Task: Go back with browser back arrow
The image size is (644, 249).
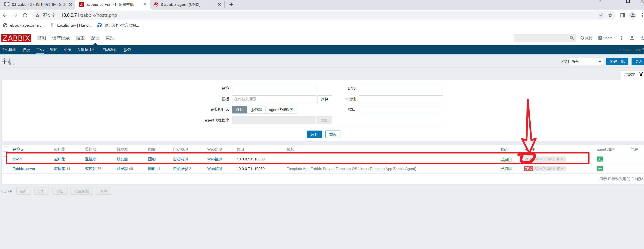Action: tap(5, 15)
